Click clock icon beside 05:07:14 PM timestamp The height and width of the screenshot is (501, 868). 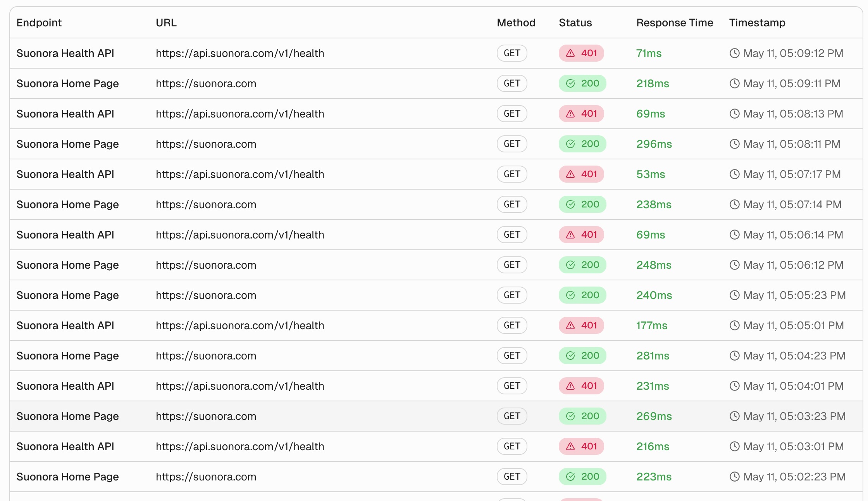(734, 204)
